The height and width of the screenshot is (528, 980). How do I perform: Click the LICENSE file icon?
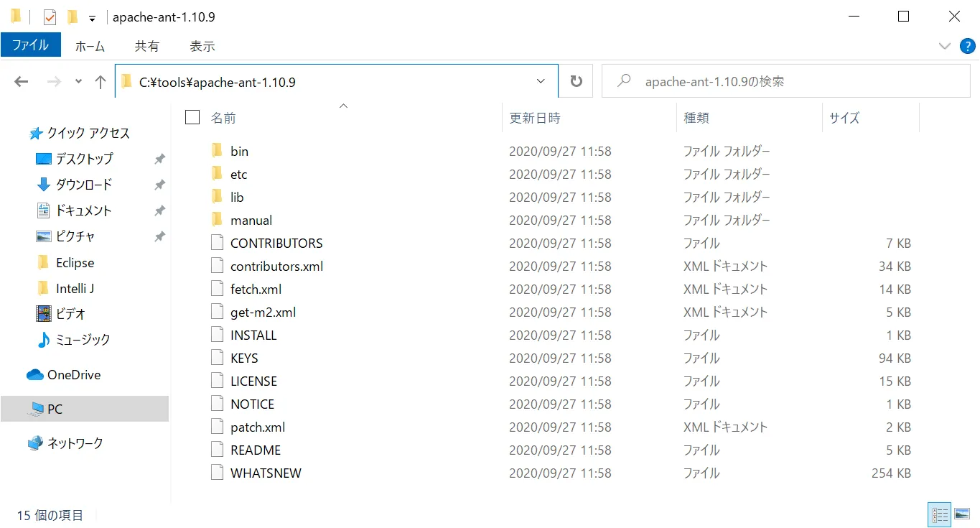[218, 381]
